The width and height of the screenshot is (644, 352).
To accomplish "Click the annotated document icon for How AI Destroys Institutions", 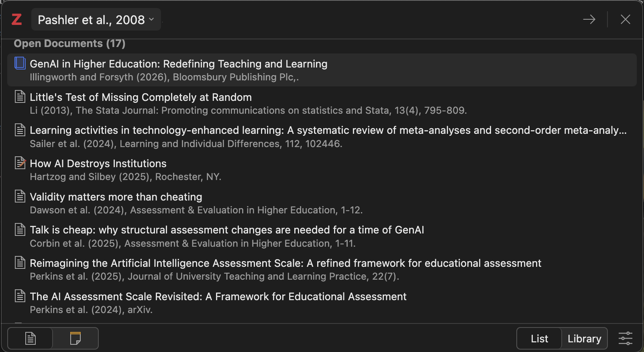I will pos(20,163).
